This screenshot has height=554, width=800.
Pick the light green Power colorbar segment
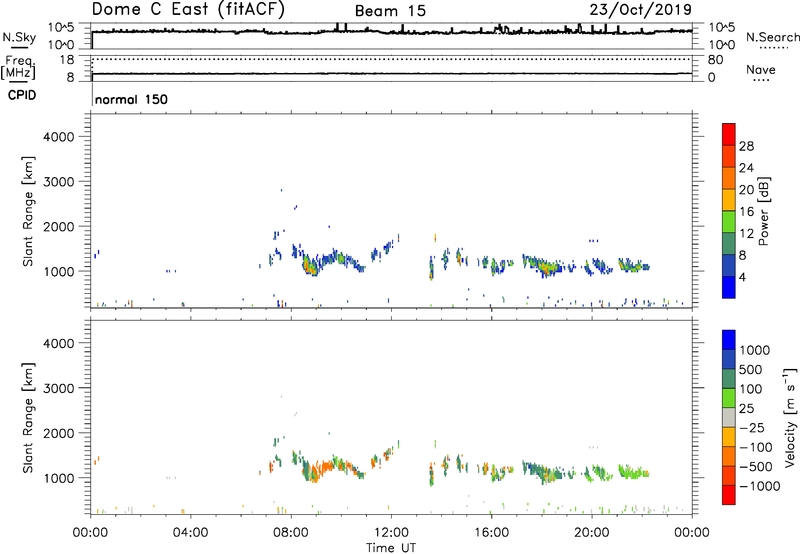[729, 221]
